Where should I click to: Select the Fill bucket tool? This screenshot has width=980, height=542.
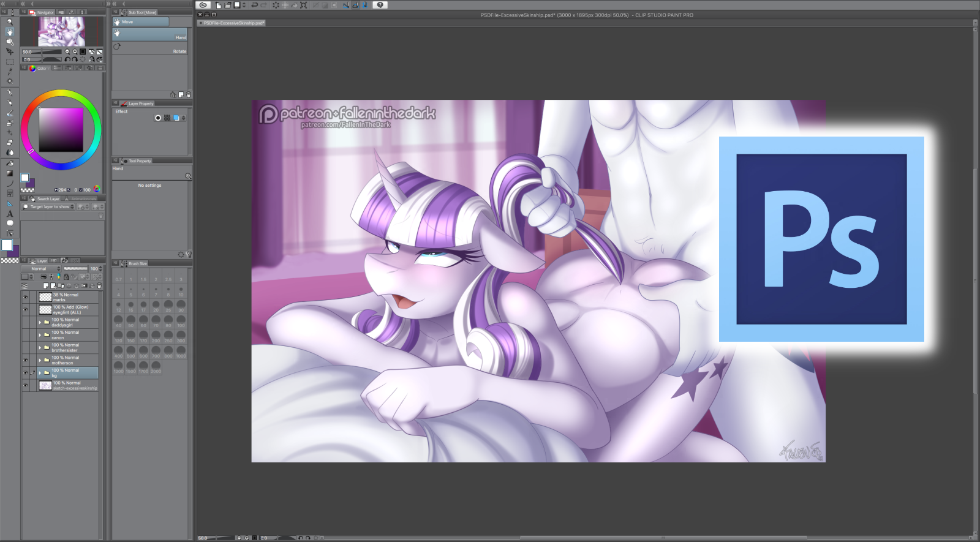tap(9, 164)
